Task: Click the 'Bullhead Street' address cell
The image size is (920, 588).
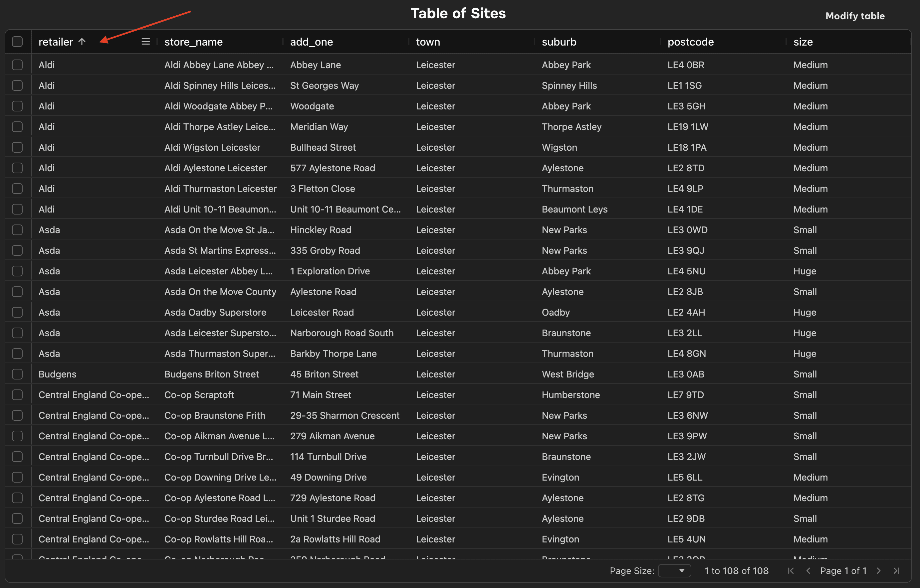Action: (x=323, y=147)
